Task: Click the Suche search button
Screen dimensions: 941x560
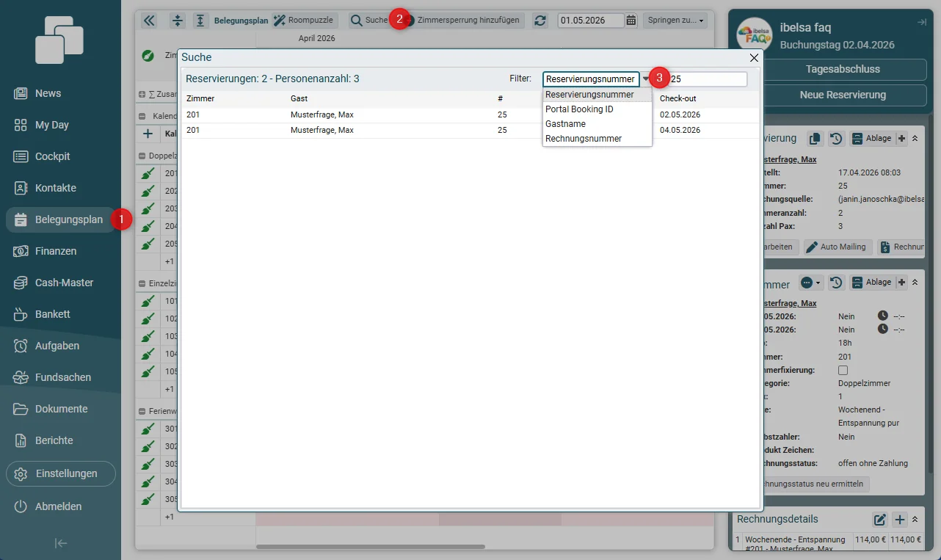Action: pos(369,21)
